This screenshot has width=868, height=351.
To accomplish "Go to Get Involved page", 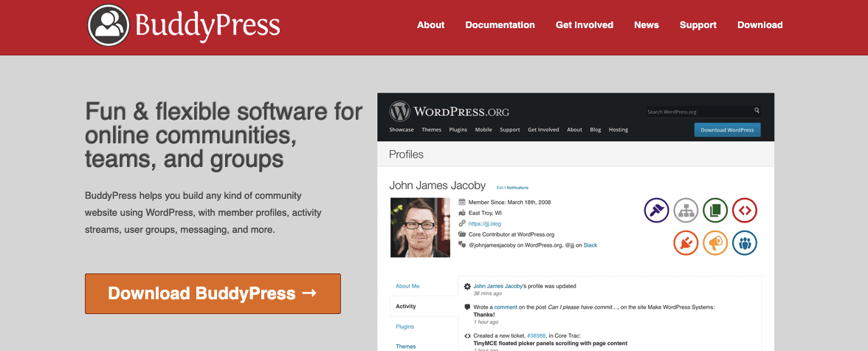I will pos(585,25).
